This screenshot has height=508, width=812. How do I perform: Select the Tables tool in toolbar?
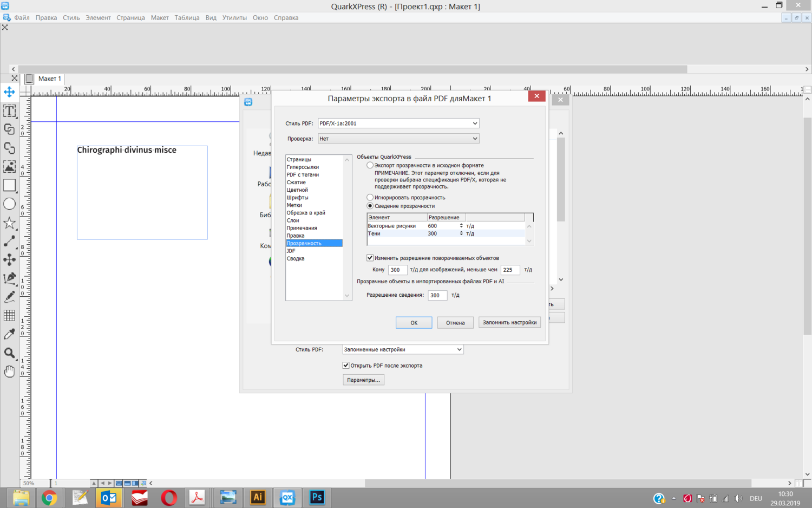click(x=9, y=315)
